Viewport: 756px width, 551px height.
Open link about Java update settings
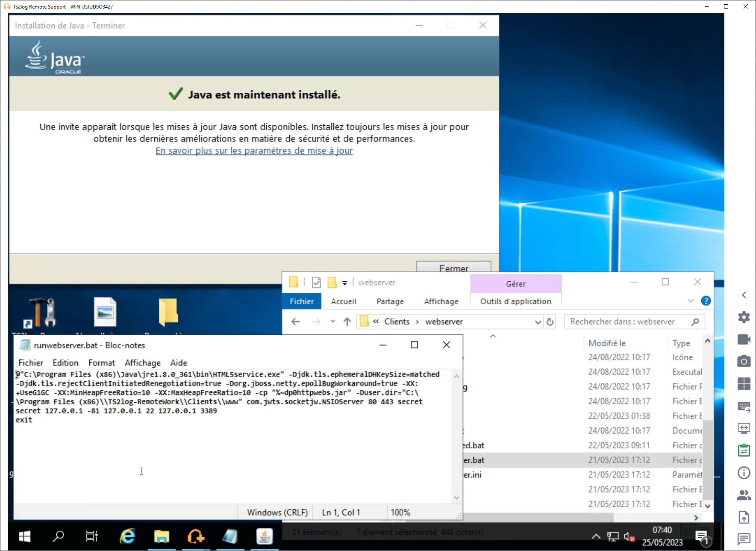coord(254,151)
